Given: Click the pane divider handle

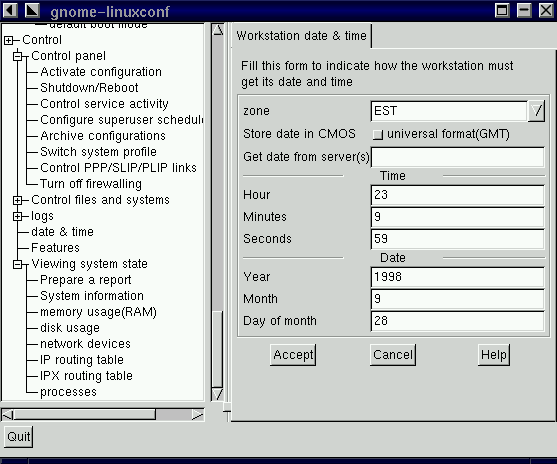Looking at the screenshot, I should 227,408.
